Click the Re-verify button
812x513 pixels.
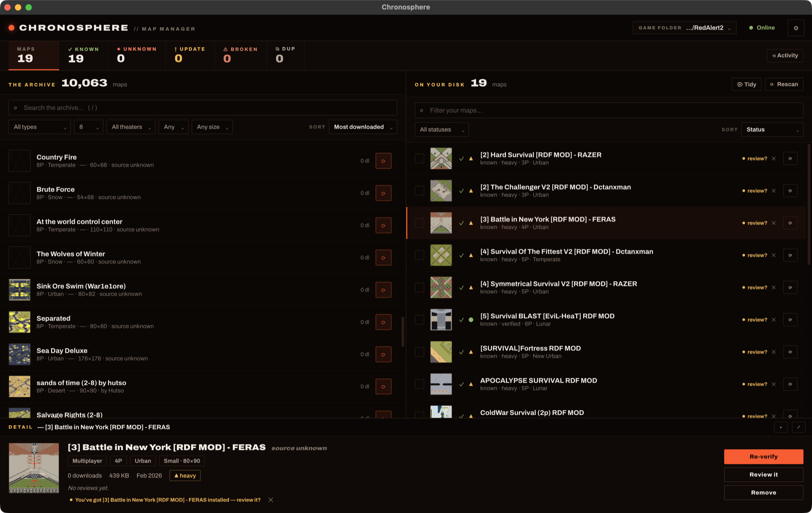pos(763,457)
